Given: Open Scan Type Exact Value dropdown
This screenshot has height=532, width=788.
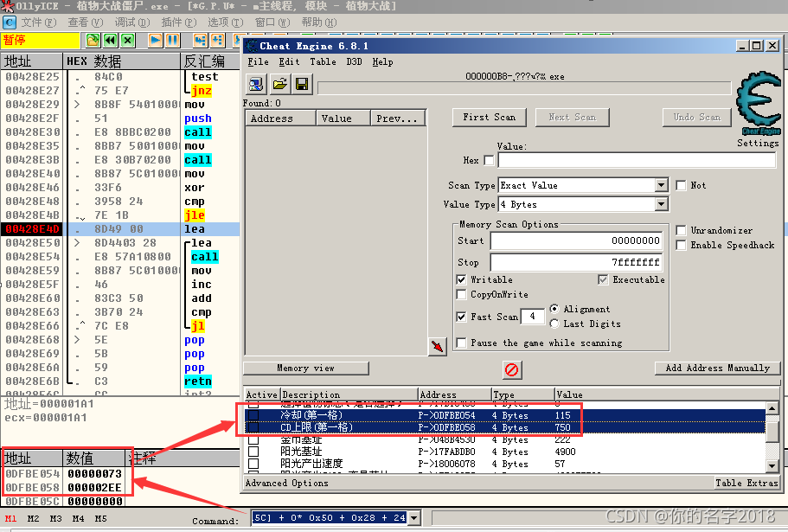Looking at the screenshot, I should [662, 185].
